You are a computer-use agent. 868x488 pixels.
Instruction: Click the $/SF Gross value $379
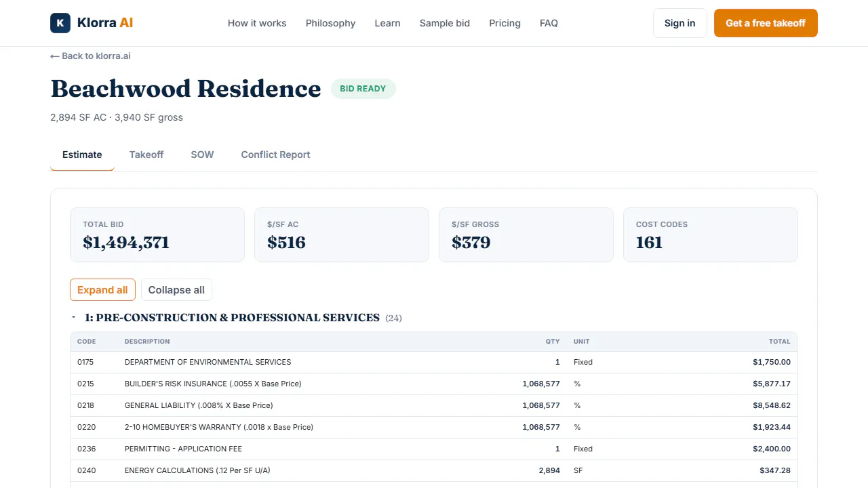471,243
